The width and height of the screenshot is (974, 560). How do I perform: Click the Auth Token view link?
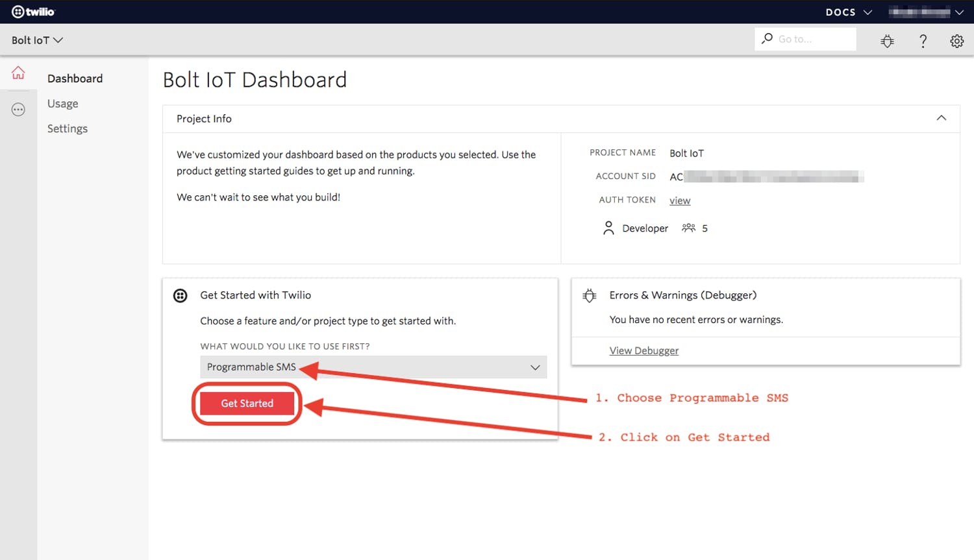[680, 201]
